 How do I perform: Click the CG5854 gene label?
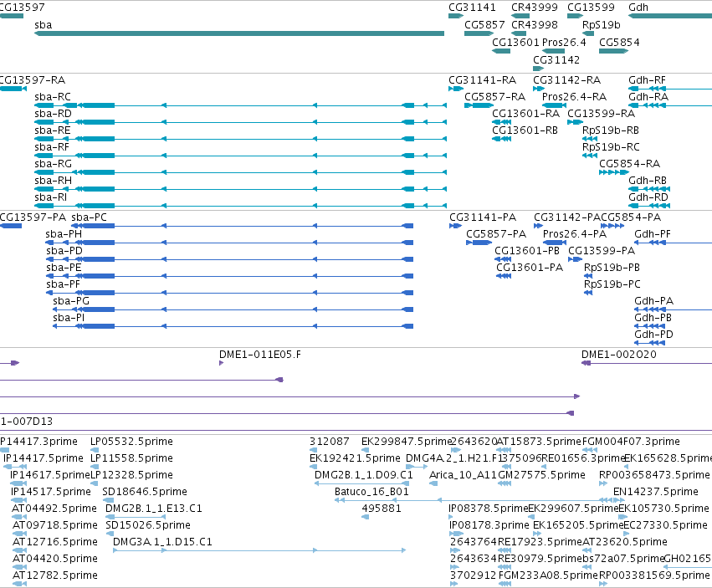tap(619, 42)
